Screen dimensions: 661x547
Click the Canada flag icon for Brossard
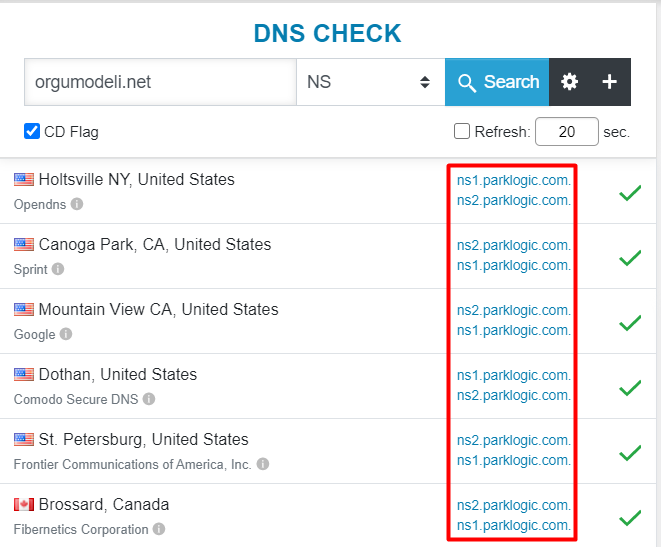click(24, 504)
